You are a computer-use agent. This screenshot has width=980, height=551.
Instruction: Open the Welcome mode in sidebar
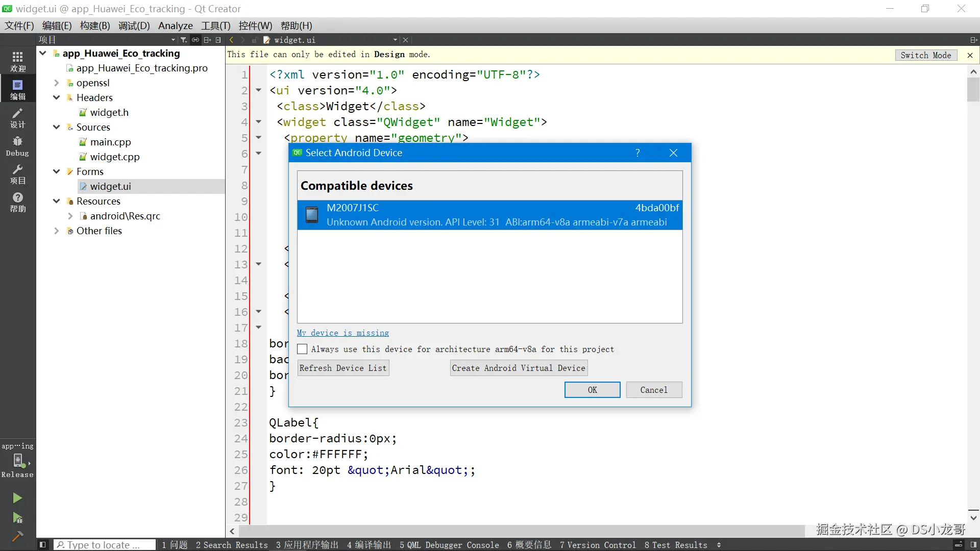coord(17,61)
